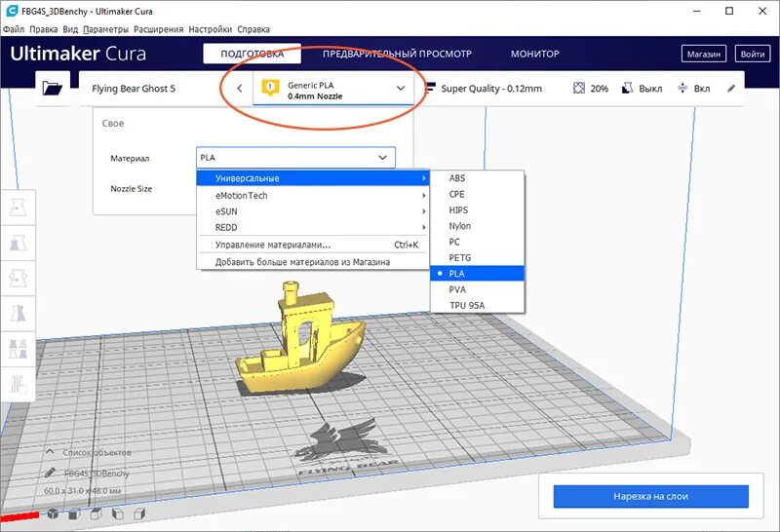The height and width of the screenshot is (532, 780).
Task: Switch to 3D perspective view cube icon
Action: pos(53,514)
